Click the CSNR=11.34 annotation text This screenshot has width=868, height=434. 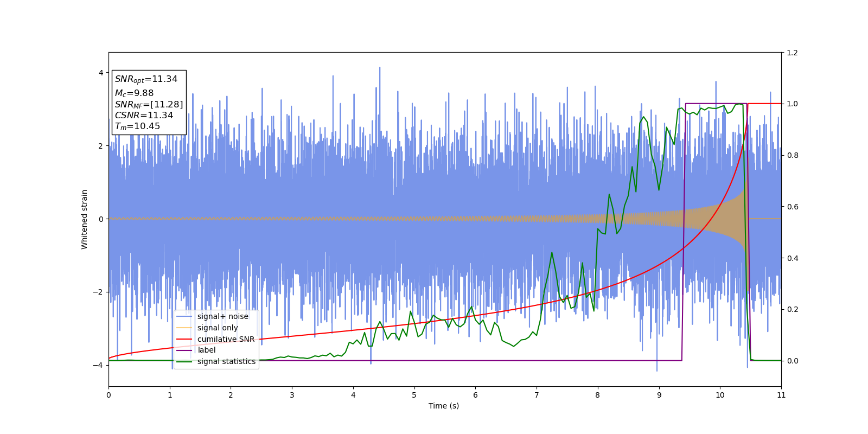(x=144, y=116)
